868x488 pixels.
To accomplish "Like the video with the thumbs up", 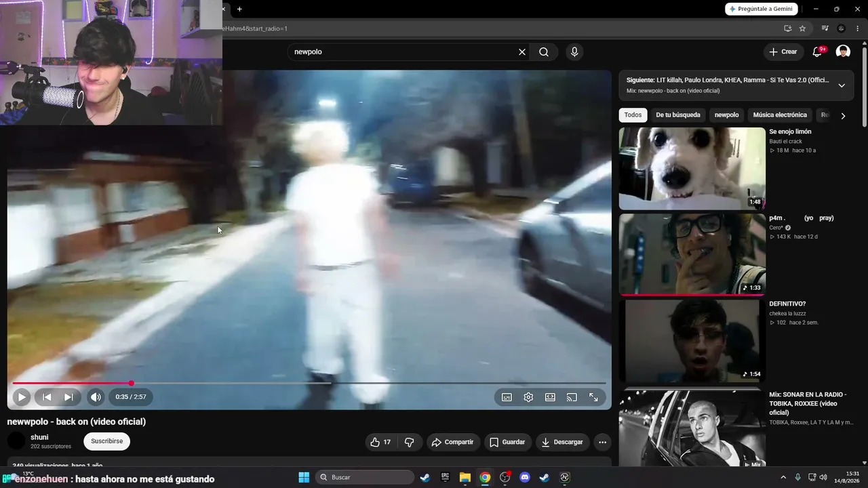I will click(x=380, y=442).
